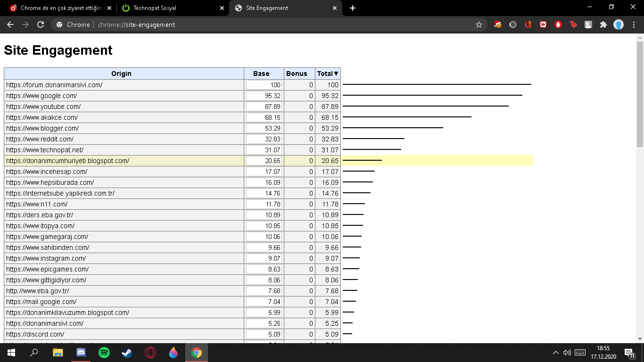Open the Extensions puzzle piece menu
The image size is (644, 362).
click(603, 25)
